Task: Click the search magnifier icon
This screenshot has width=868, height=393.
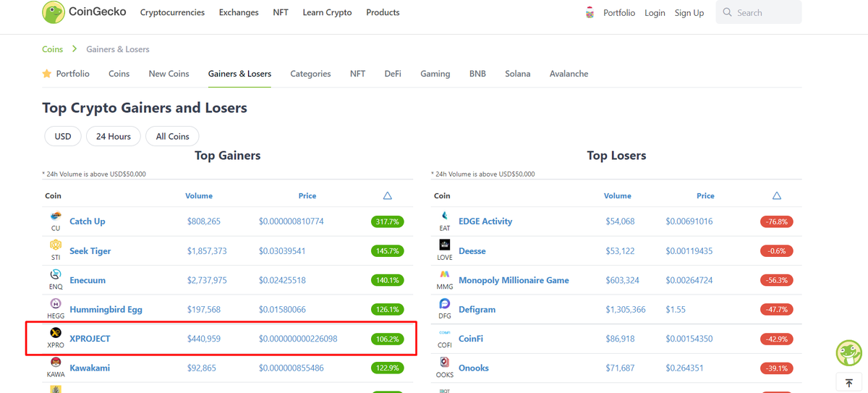Action: click(728, 12)
